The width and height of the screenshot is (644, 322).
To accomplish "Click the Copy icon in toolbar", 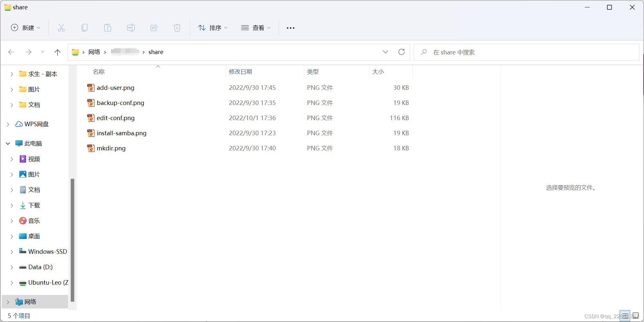I will coord(85,28).
